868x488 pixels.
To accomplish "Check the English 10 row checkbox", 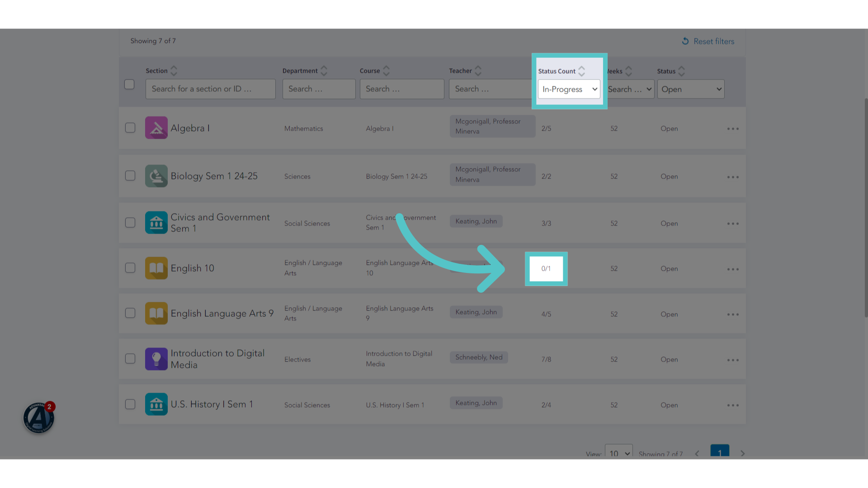I will pyautogui.click(x=130, y=268).
